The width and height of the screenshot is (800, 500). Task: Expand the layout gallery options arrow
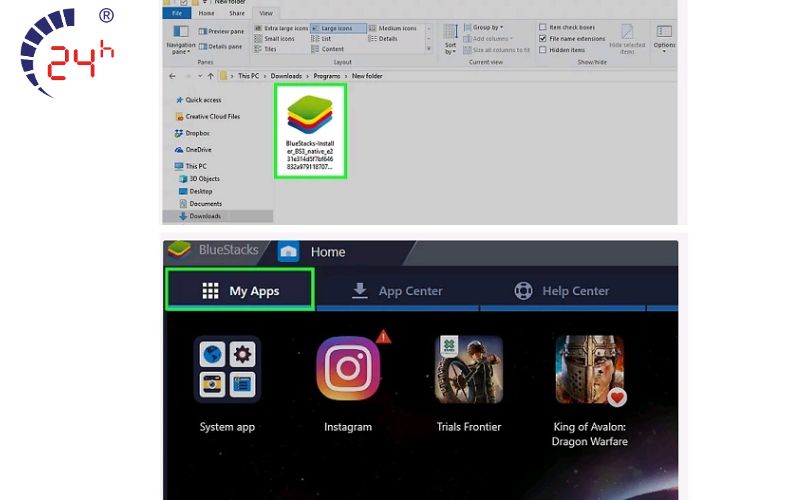[429, 49]
